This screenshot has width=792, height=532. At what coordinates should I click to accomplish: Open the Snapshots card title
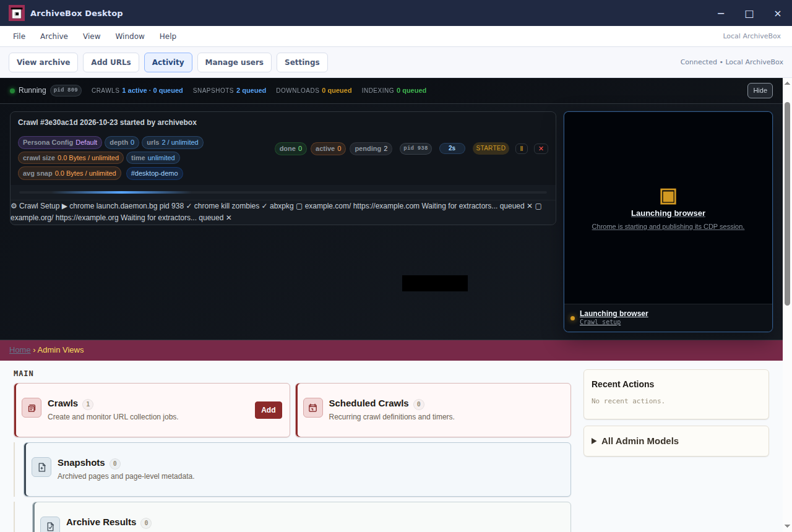81,463
